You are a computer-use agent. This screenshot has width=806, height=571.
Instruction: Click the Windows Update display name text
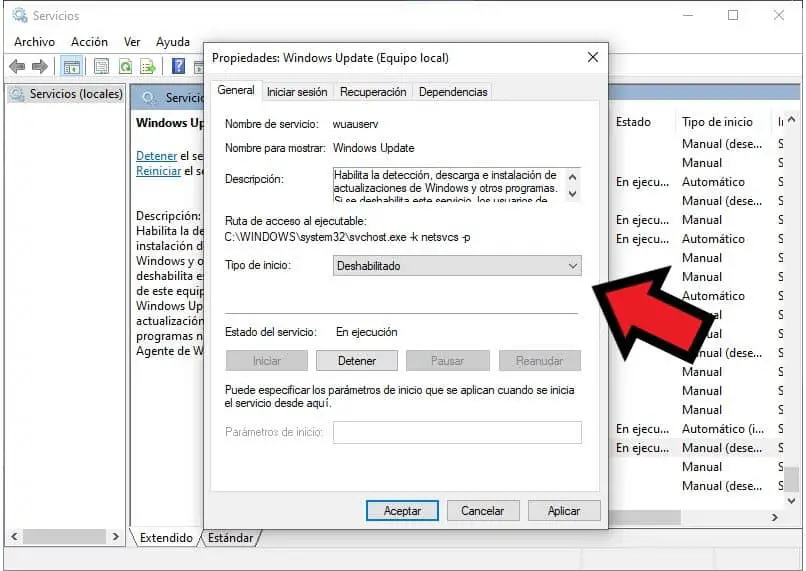click(374, 148)
